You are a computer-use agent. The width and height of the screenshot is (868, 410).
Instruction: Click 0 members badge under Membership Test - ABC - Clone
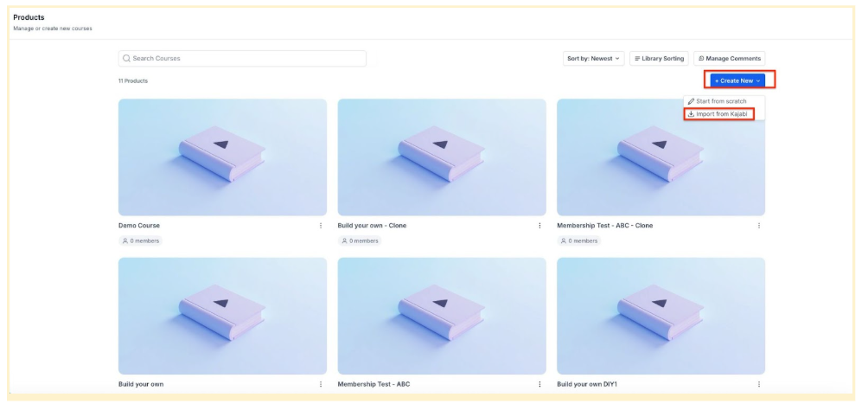pyautogui.click(x=579, y=241)
